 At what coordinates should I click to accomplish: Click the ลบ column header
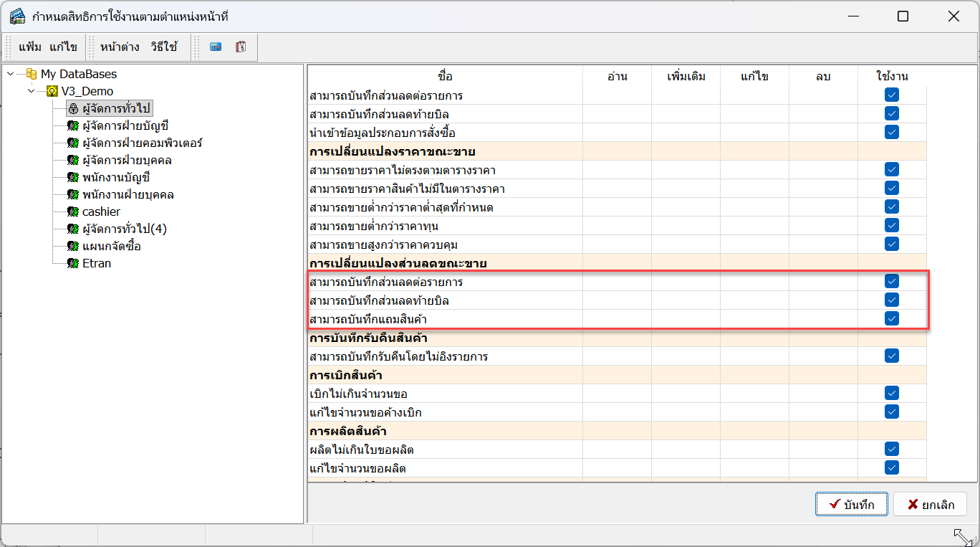coord(823,76)
